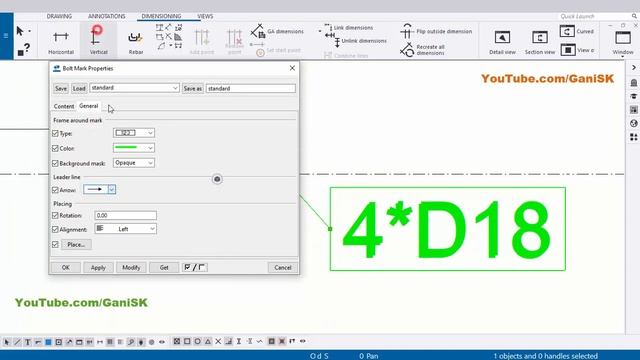Toggle the crossed-box snap icon in bottom toolbar
This screenshot has height=360, width=640.
pos(176,341)
